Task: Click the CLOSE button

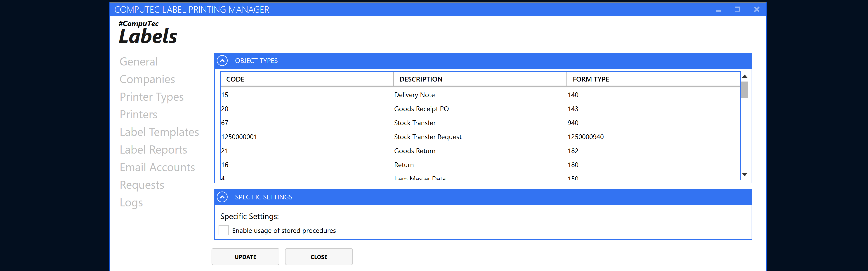Action: click(x=319, y=257)
